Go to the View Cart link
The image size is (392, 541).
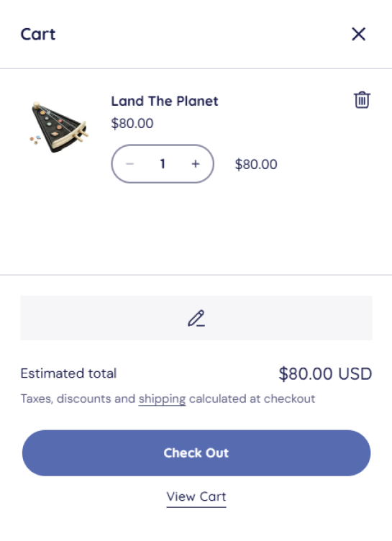196,497
